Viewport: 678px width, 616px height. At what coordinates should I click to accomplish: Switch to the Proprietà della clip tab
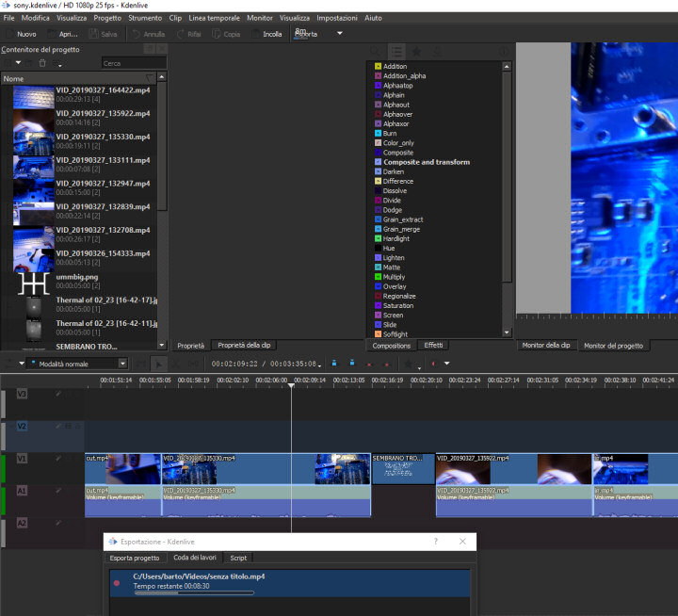tap(244, 345)
